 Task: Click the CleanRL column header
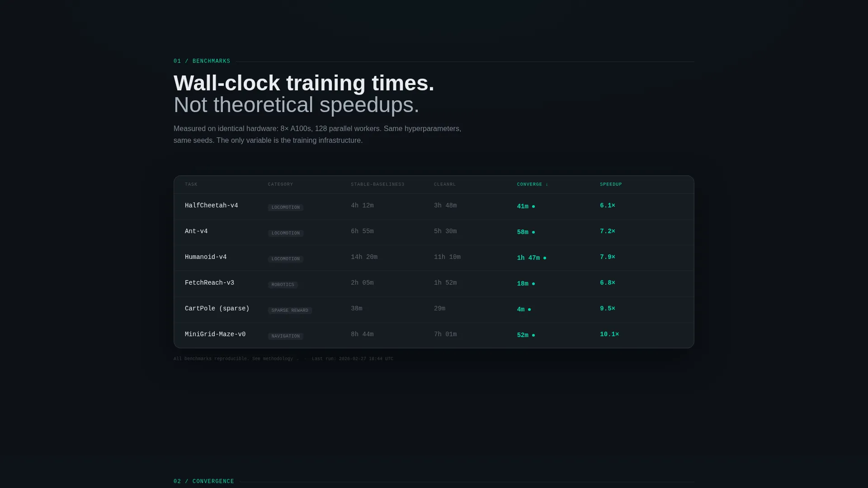(445, 184)
